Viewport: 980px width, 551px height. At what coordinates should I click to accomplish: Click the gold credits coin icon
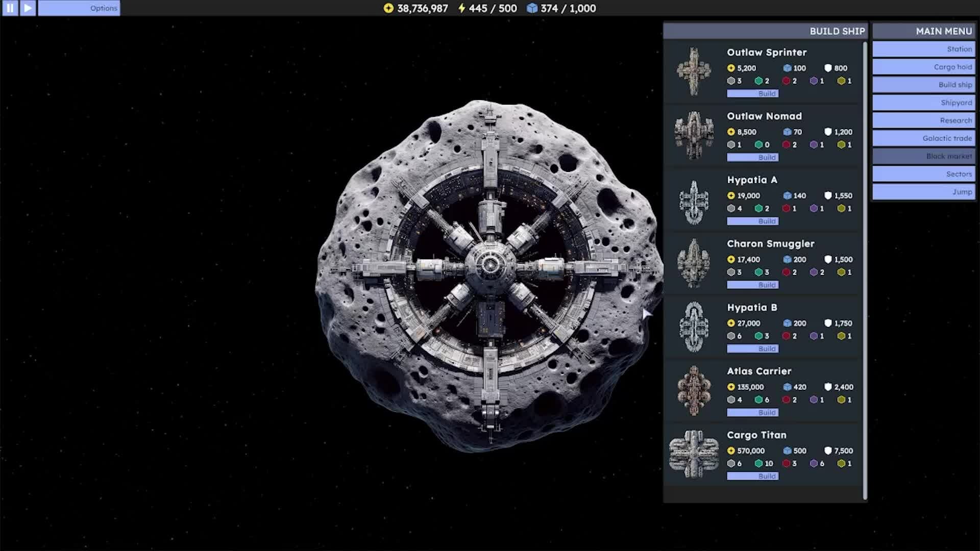(388, 8)
